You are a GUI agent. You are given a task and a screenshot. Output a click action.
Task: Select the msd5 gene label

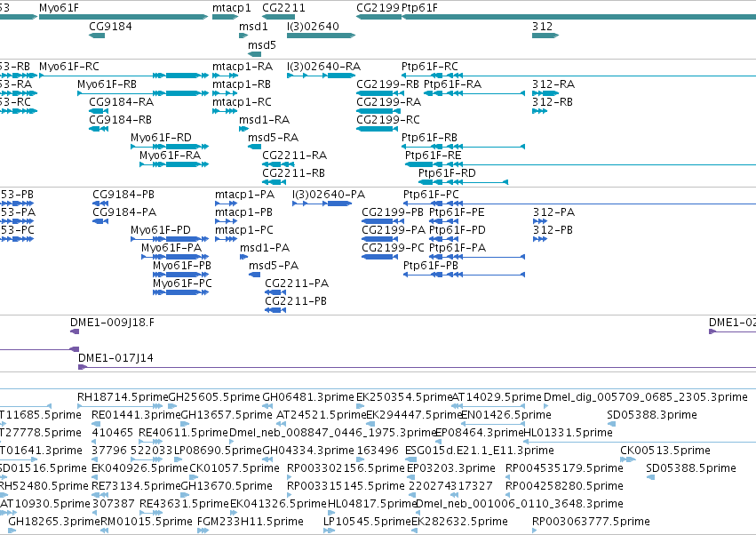click(x=262, y=44)
